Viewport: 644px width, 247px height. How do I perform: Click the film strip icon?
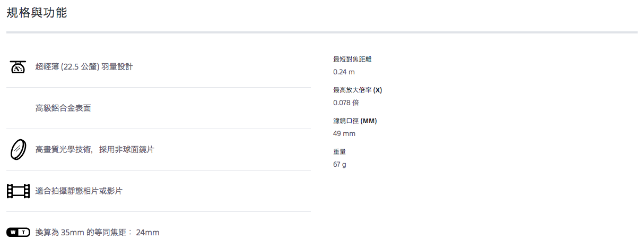click(18, 191)
